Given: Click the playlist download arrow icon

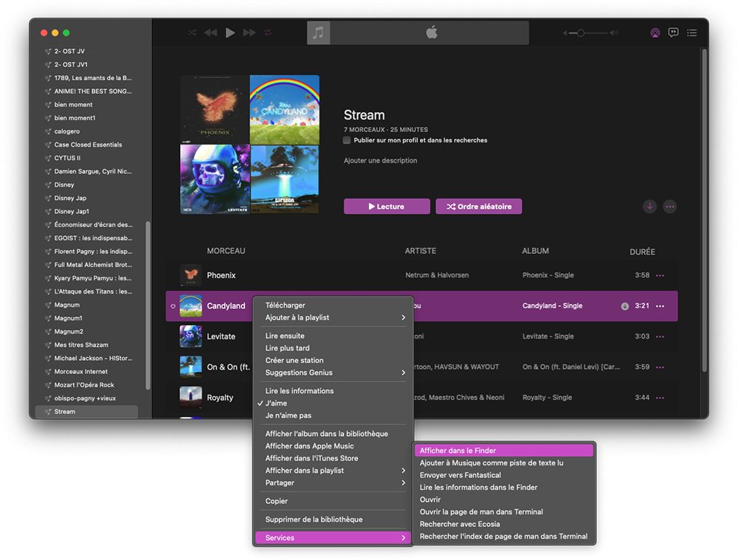Looking at the screenshot, I should pyautogui.click(x=649, y=207).
